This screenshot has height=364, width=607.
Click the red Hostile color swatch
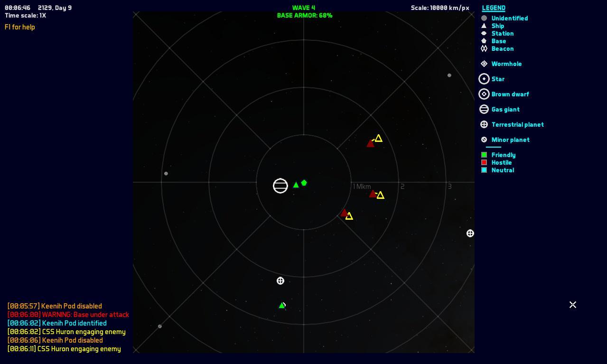tap(484, 162)
